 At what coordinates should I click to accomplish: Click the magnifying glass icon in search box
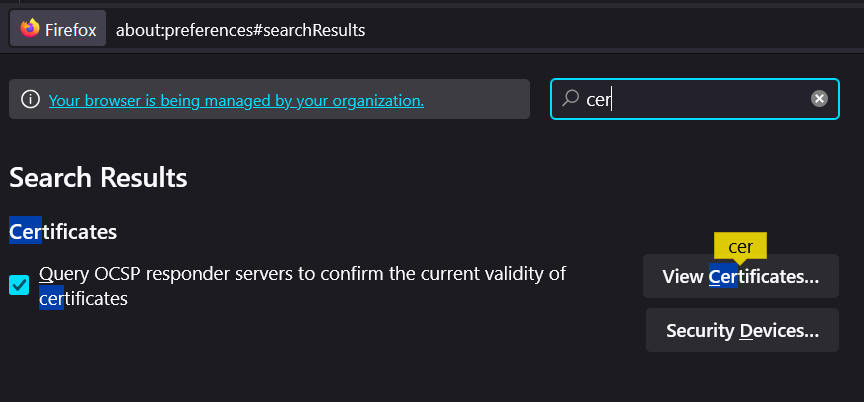click(571, 98)
